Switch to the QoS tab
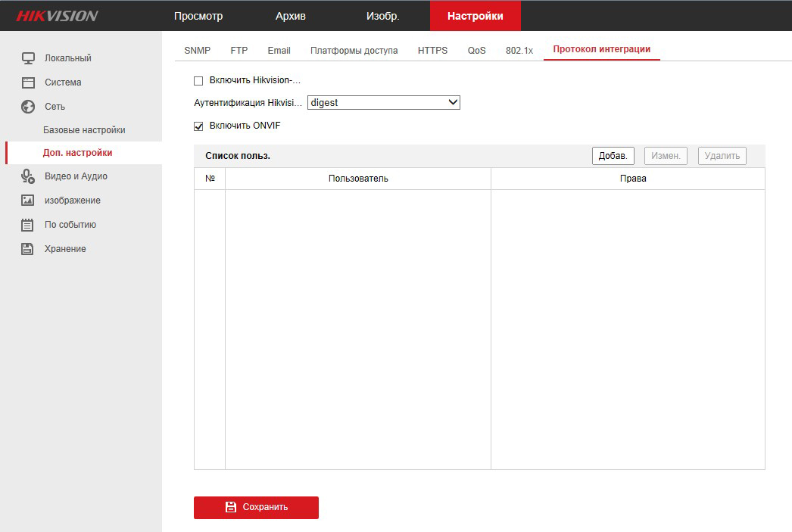792x532 pixels. point(476,51)
